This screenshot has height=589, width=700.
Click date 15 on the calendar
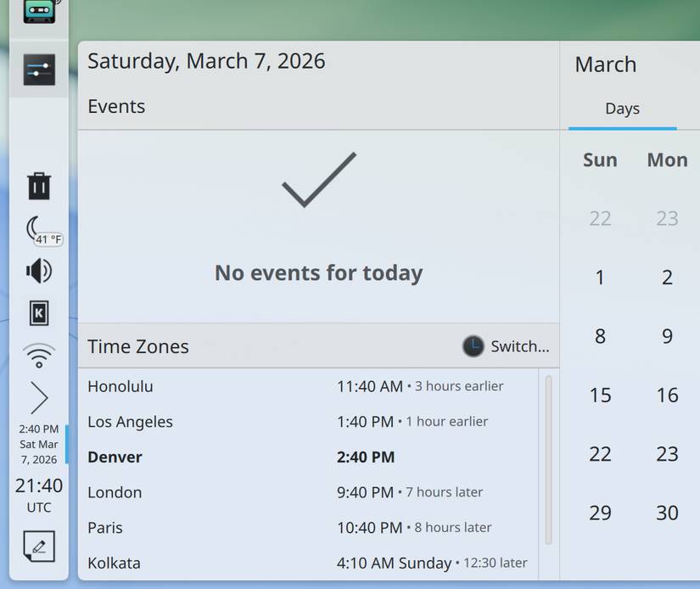(x=600, y=395)
